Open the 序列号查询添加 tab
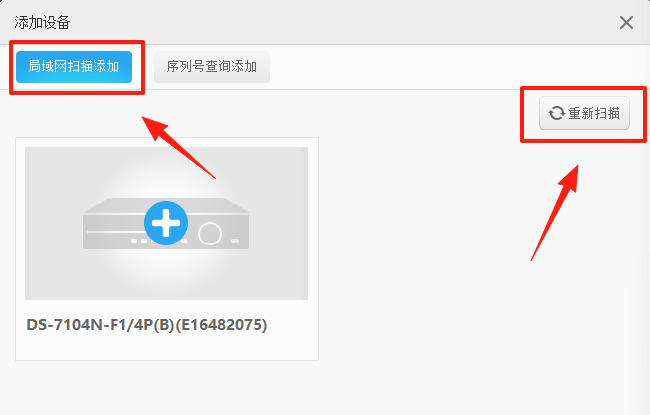The height and width of the screenshot is (415, 650). tap(212, 67)
